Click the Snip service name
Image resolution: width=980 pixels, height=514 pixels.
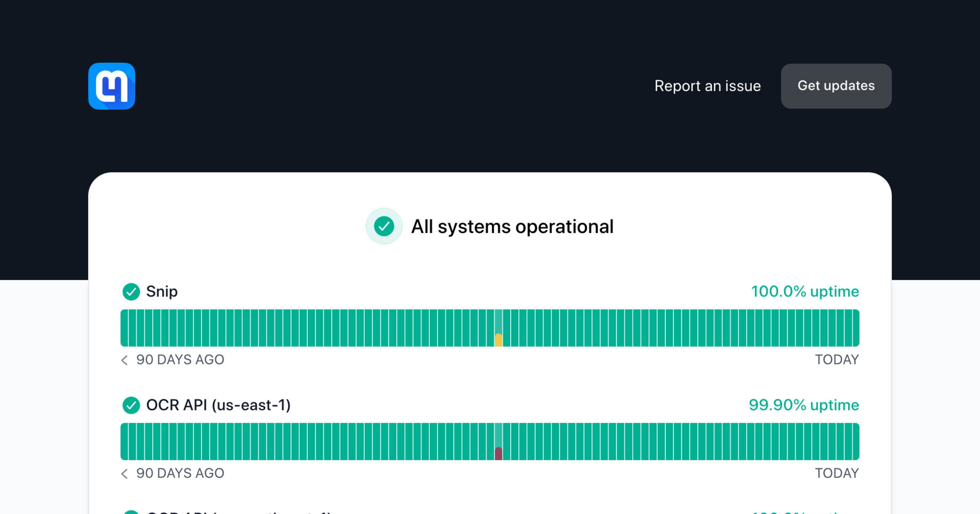click(x=162, y=292)
